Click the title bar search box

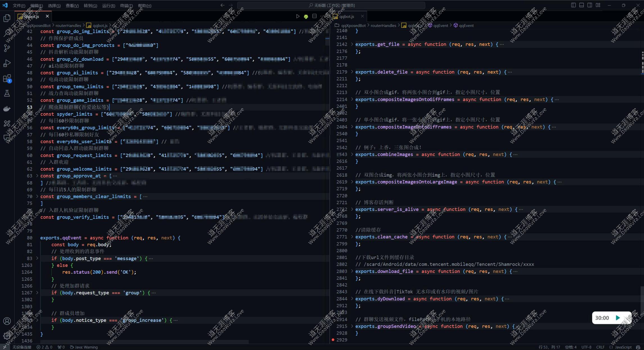click(331, 5)
